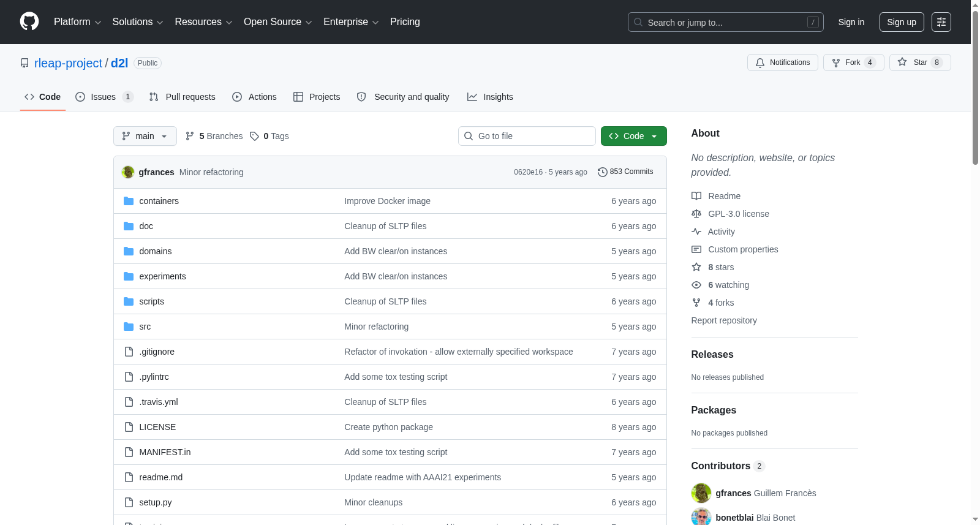Open the Contributors heading link
Screen dimensions: 980x525
click(728, 466)
